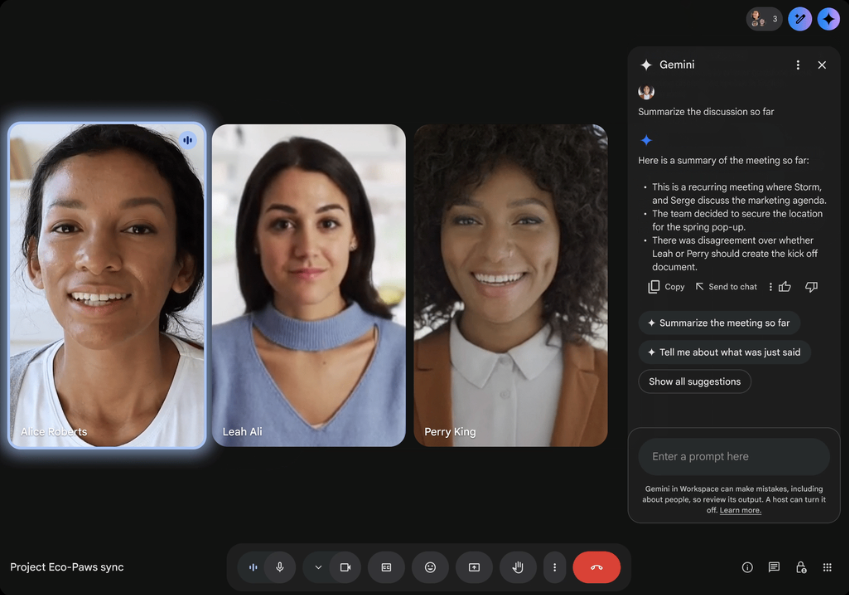This screenshot has height=595, width=849.
Task: Close the Gemini side panel
Action: [x=822, y=65]
